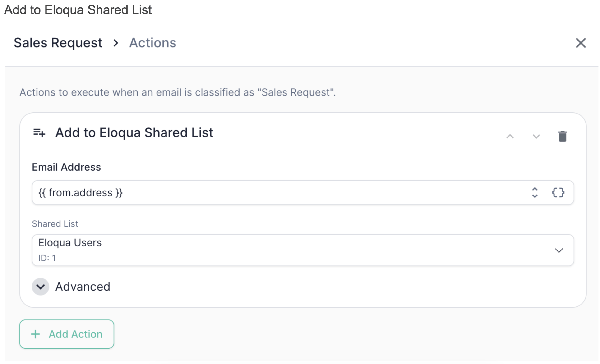Viewport: 600px width, 364px height.
Task: Click the breadcrumb separator chevron
Action: tap(116, 43)
